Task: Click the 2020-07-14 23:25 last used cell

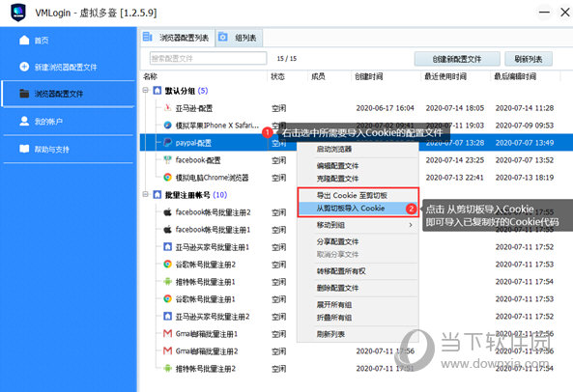Action: coord(455,160)
